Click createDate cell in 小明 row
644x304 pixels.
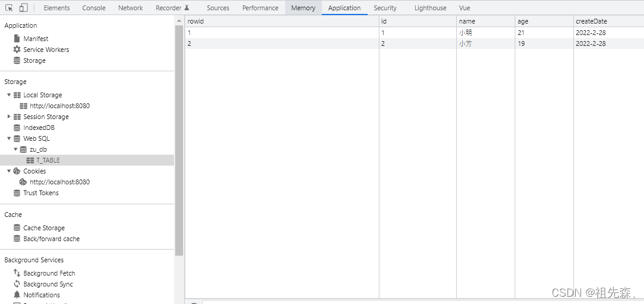click(609, 33)
